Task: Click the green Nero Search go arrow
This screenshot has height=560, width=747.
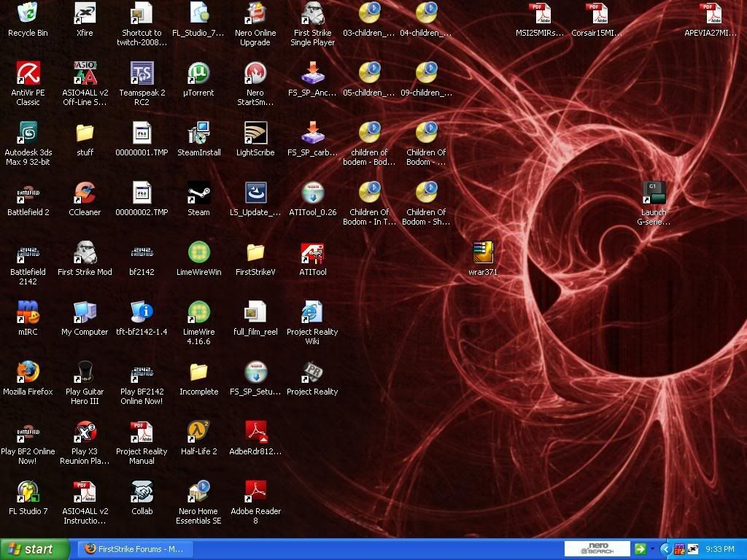Action: 640,549
